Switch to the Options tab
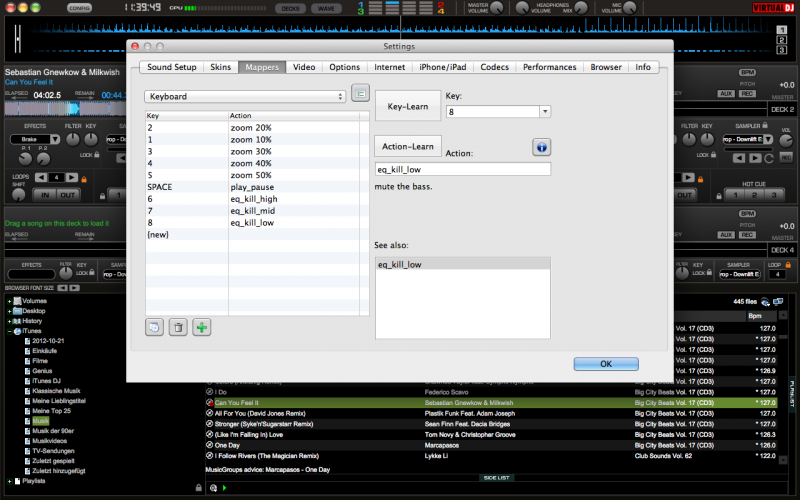800x500 pixels. tap(344, 67)
